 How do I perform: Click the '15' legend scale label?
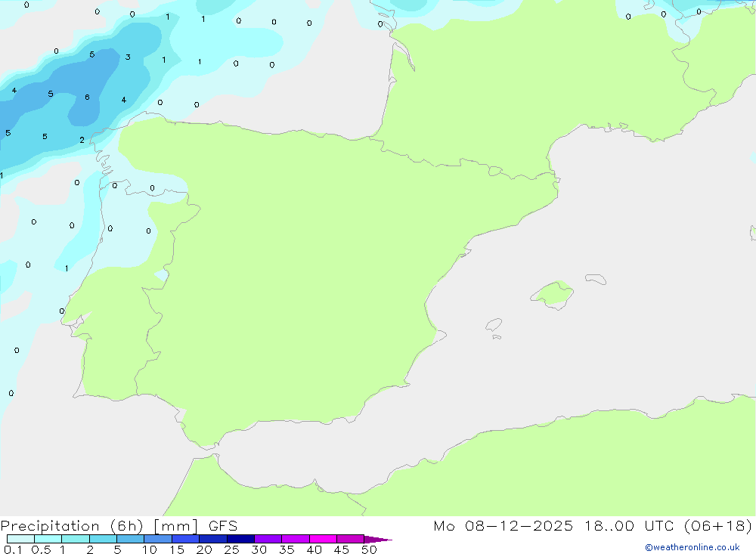click(177, 549)
